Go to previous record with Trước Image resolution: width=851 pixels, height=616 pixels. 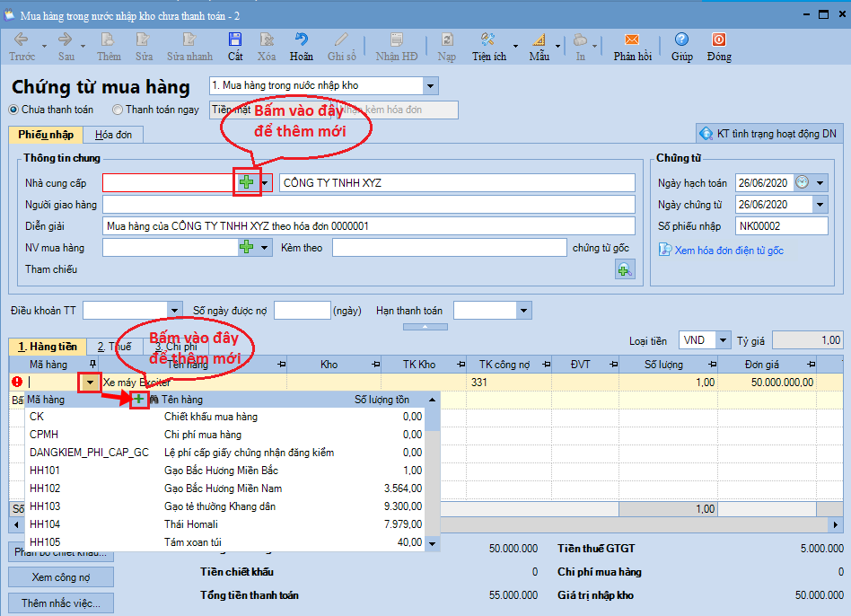coord(22,46)
